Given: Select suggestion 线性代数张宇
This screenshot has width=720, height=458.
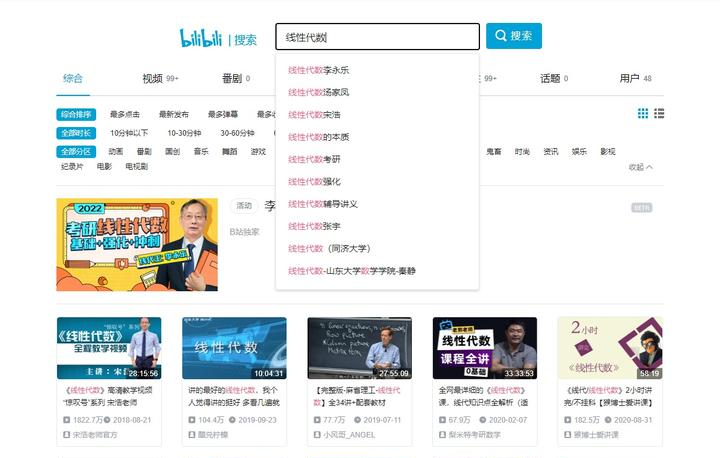Looking at the screenshot, I should (314, 226).
